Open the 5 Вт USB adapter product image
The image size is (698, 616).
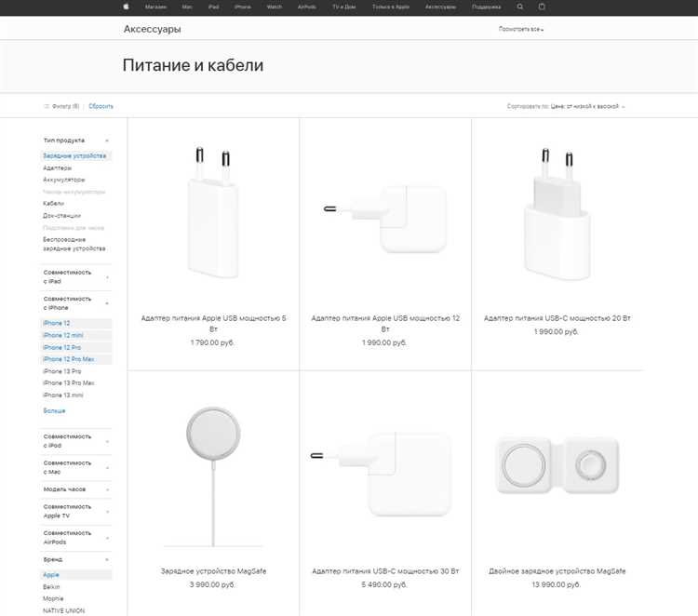coord(213,213)
